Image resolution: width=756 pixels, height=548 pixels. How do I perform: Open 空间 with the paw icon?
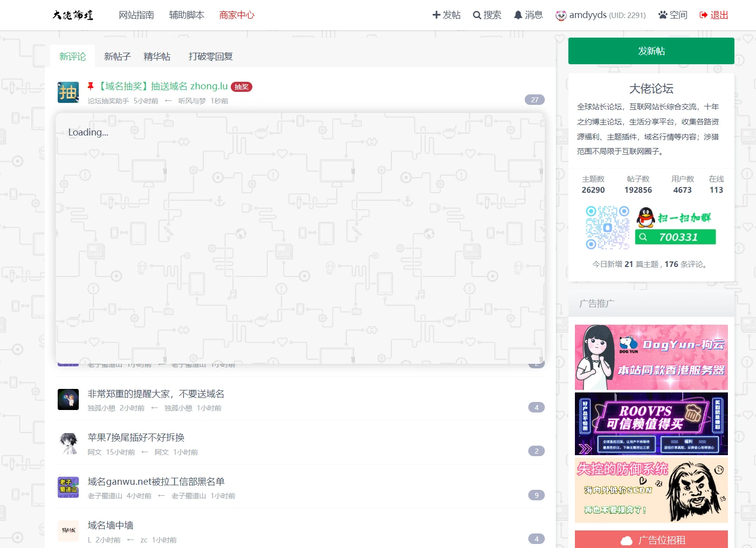pyautogui.click(x=663, y=15)
